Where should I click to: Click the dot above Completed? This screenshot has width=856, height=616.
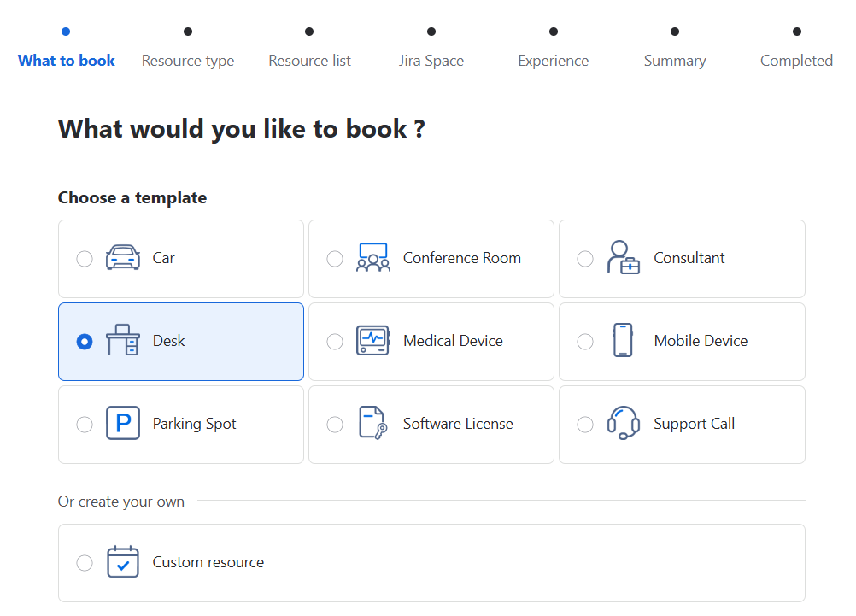point(797,32)
